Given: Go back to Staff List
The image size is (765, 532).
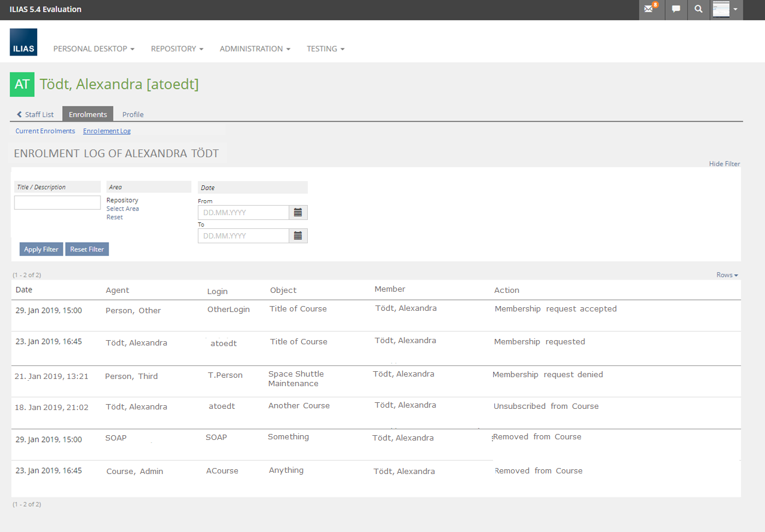Looking at the screenshot, I should pos(35,114).
